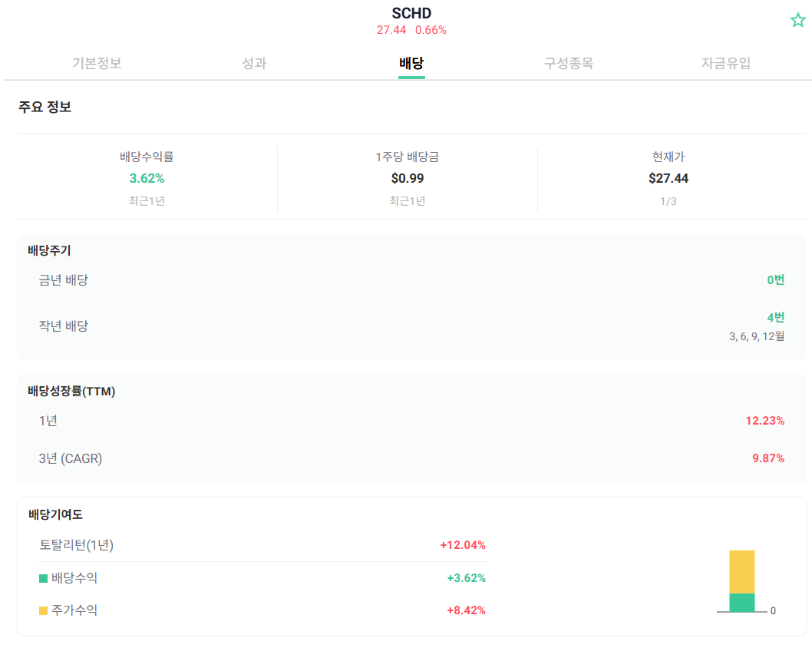Select the 배당 tab
The height and width of the screenshot is (648, 812).
(411, 63)
